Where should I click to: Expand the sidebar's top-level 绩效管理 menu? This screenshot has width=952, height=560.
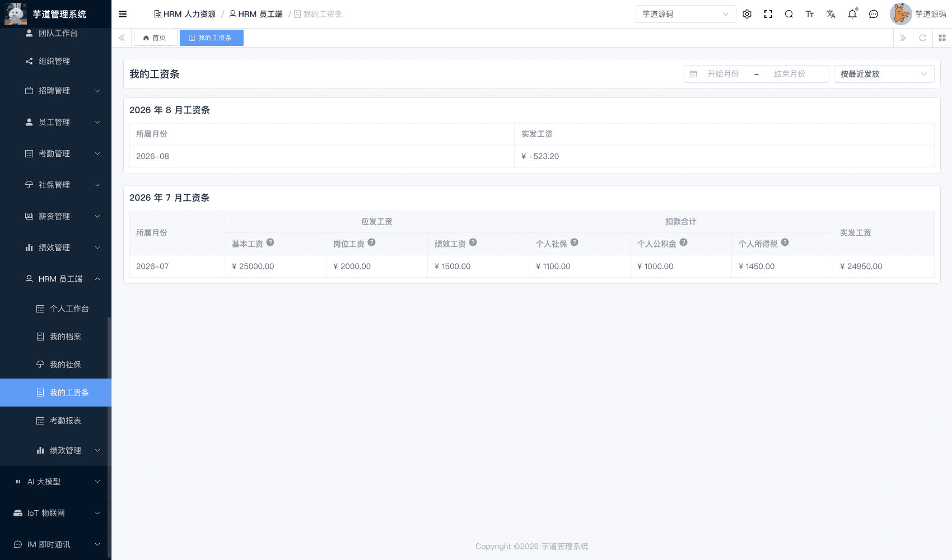(x=55, y=248)
